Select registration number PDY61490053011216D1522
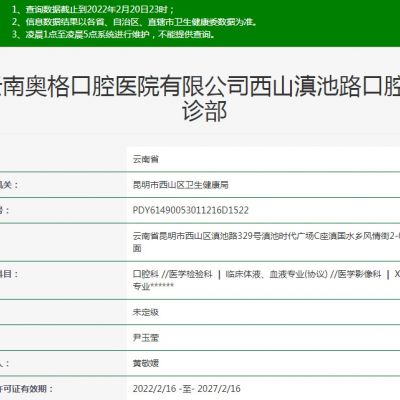The image size is (400, 400). click(x=190, y=210)
